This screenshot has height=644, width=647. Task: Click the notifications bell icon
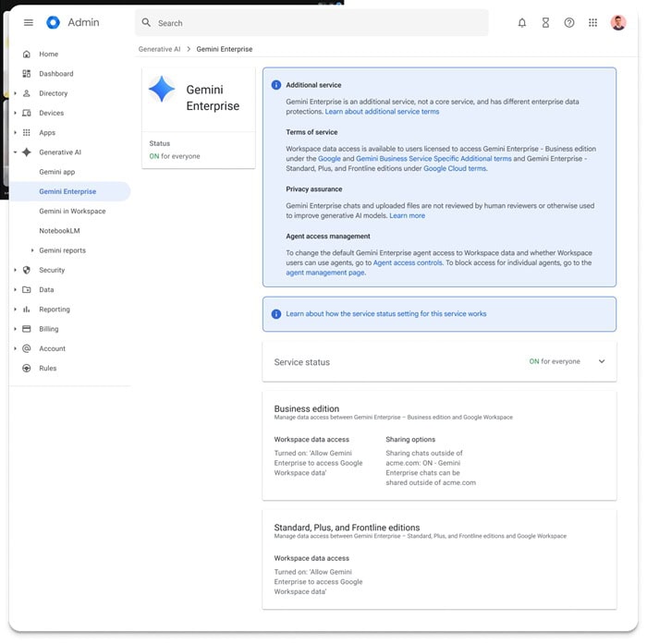click(522, 23)
